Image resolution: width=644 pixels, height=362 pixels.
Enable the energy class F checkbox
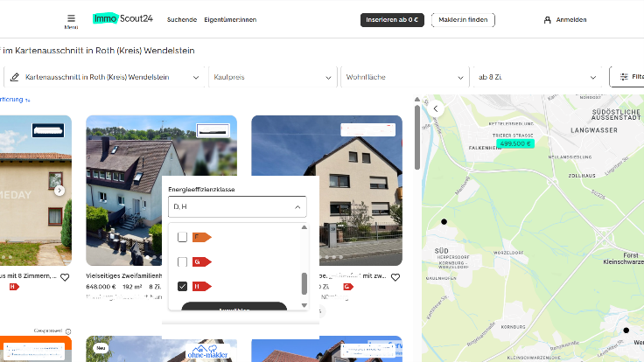[182, 237]
